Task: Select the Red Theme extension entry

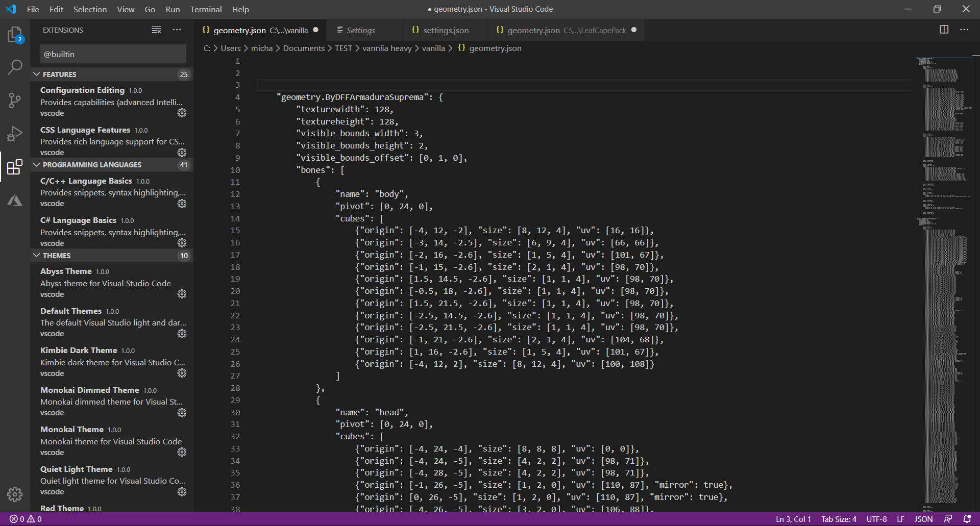Action: click(112, 508)
